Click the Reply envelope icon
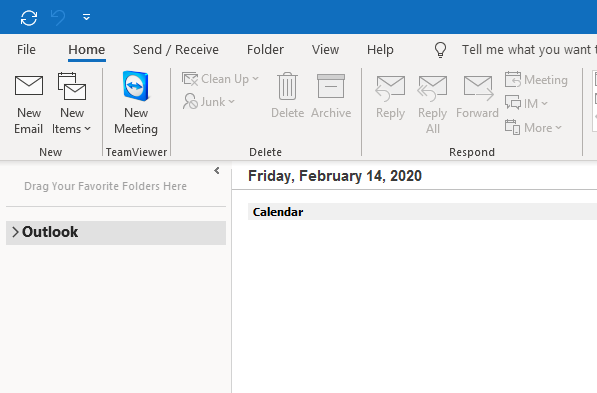 [390, 88]
